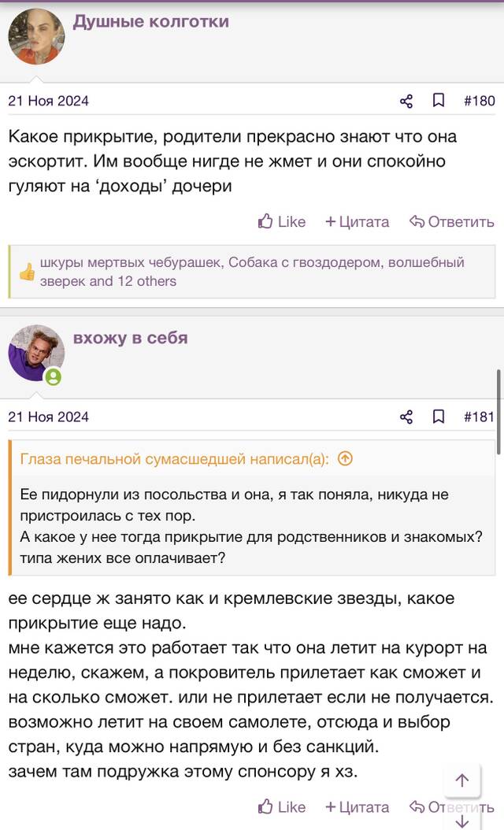This screenshot has width=504, height=830.
Task: Add post #181 to quotes with +Цитата
Action: (x=358, y=806)
